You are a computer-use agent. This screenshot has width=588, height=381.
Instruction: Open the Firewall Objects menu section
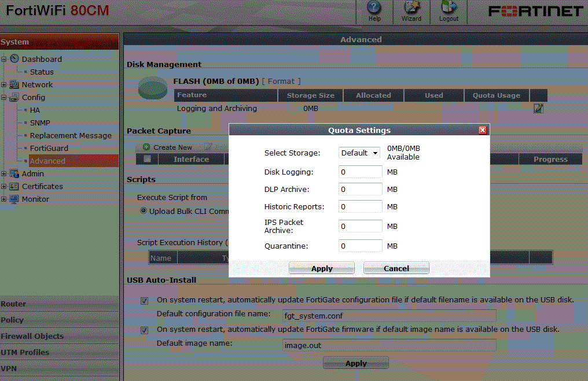(x=59, y=336)
